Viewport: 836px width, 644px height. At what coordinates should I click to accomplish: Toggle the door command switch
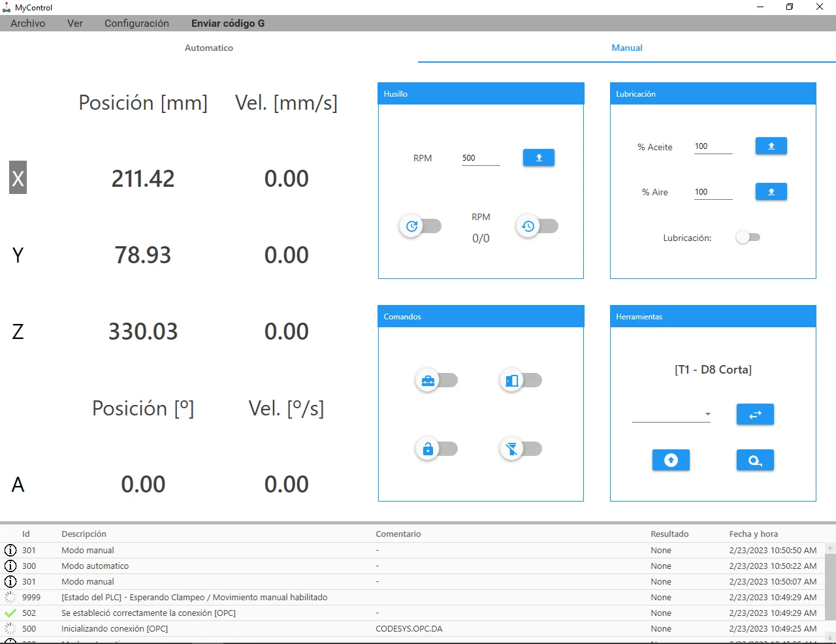coord(521,380)
